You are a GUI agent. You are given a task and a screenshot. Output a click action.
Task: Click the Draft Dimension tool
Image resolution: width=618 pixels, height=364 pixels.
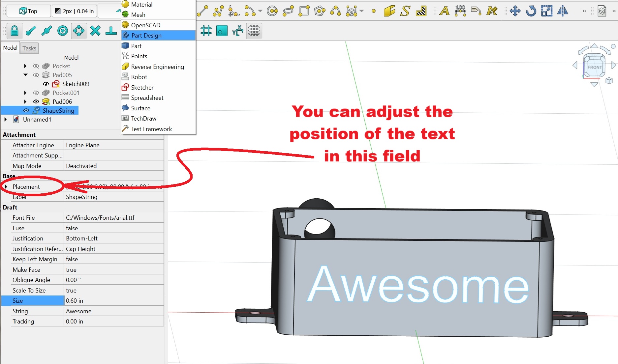[x=460, y=11]
